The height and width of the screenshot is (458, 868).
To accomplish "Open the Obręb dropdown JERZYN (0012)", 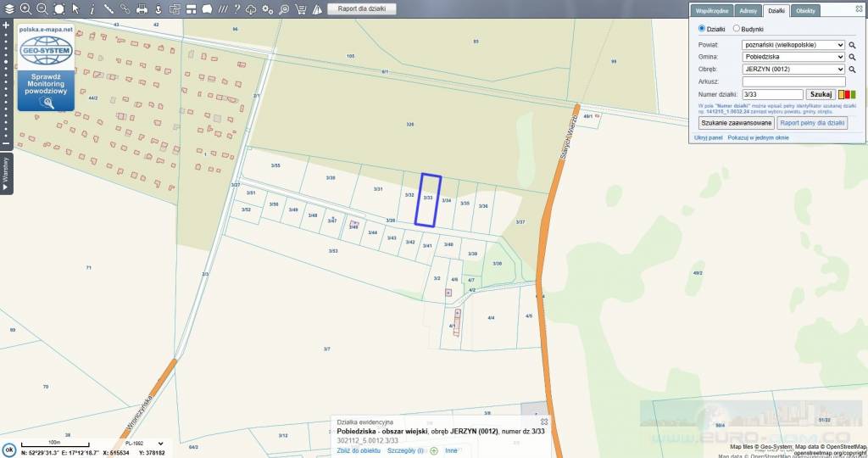I will point(793,70).
